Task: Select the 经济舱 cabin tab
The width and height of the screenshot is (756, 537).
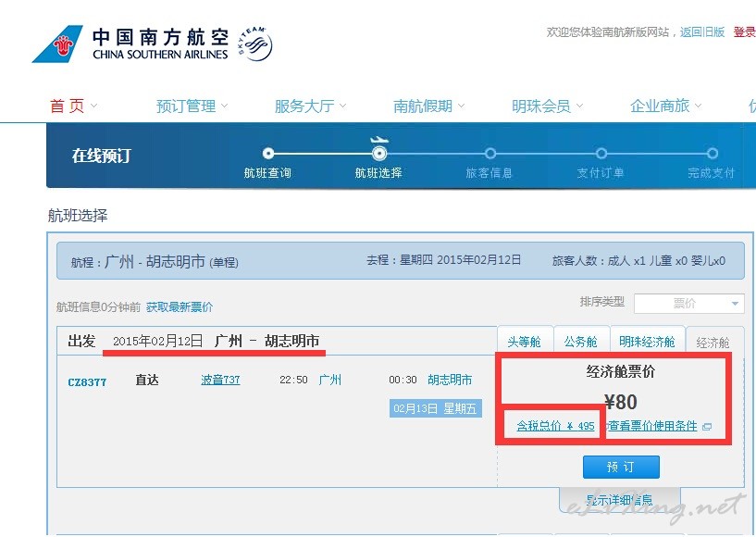Action: (713, 342)
